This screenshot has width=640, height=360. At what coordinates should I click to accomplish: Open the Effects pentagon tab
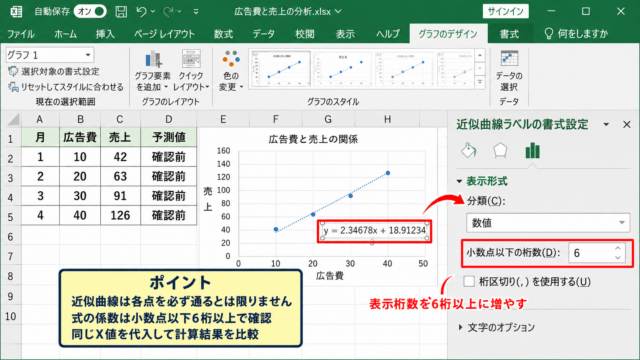pos(500,151)
